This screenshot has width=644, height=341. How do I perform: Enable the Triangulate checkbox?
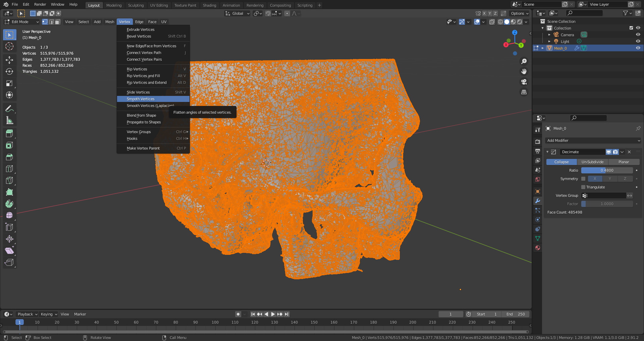583,187
